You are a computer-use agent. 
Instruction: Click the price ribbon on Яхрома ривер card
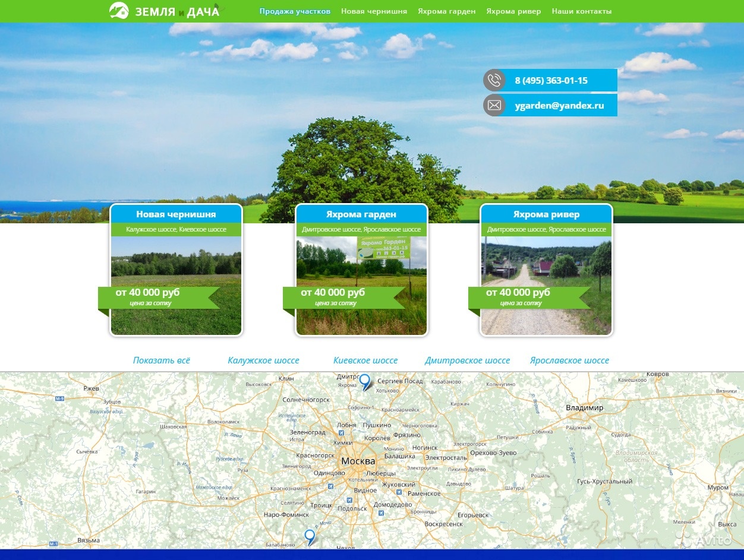click(x=529, y=298)
